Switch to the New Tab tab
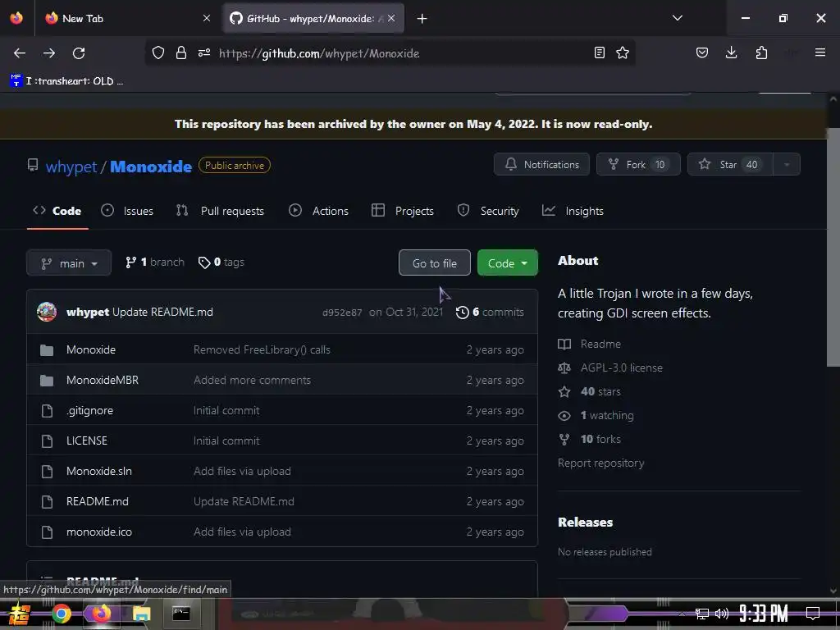840x630 pixels. pyautogui.click(x=127, y=18)
